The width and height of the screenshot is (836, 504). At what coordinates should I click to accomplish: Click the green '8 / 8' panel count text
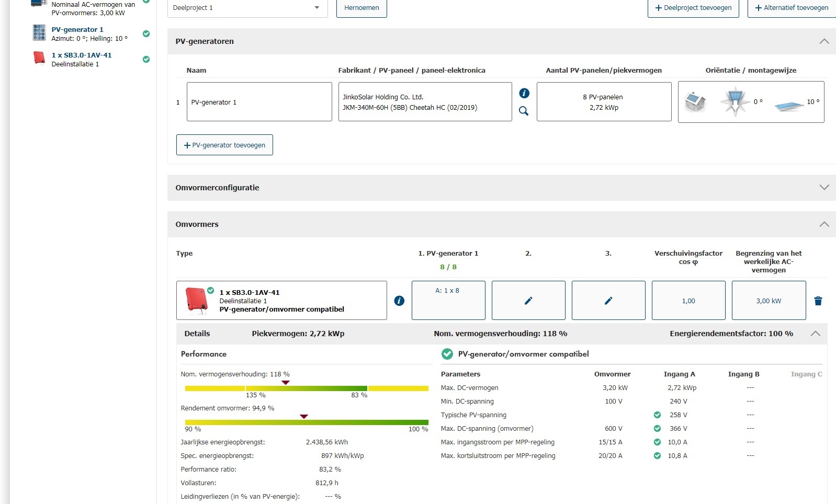tap(448, 267)
